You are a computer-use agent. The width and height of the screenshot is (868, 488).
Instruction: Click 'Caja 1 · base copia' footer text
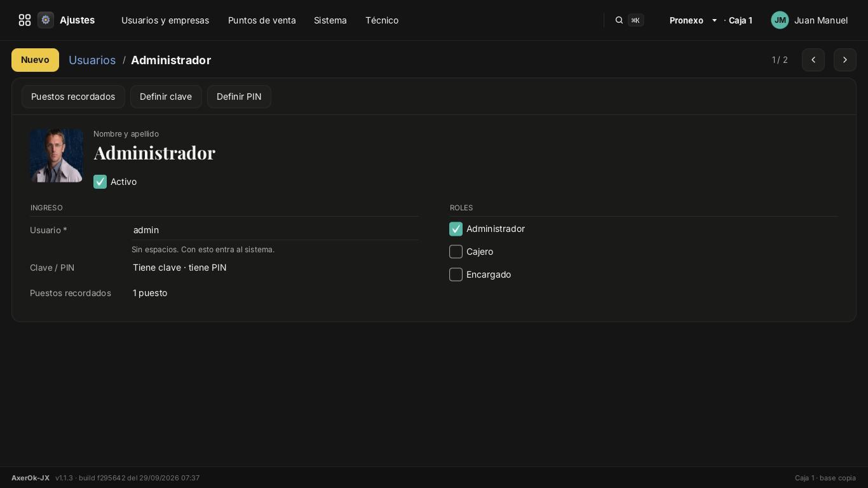click(x=825, y=478)
